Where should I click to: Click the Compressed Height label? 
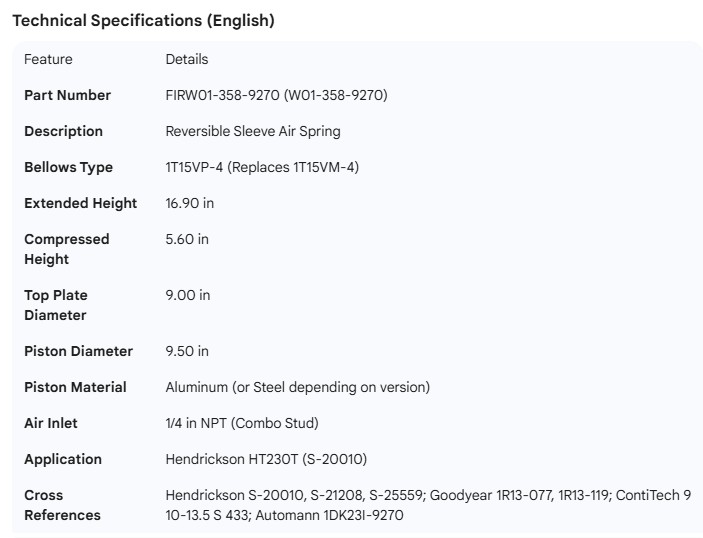pos(66,249)
